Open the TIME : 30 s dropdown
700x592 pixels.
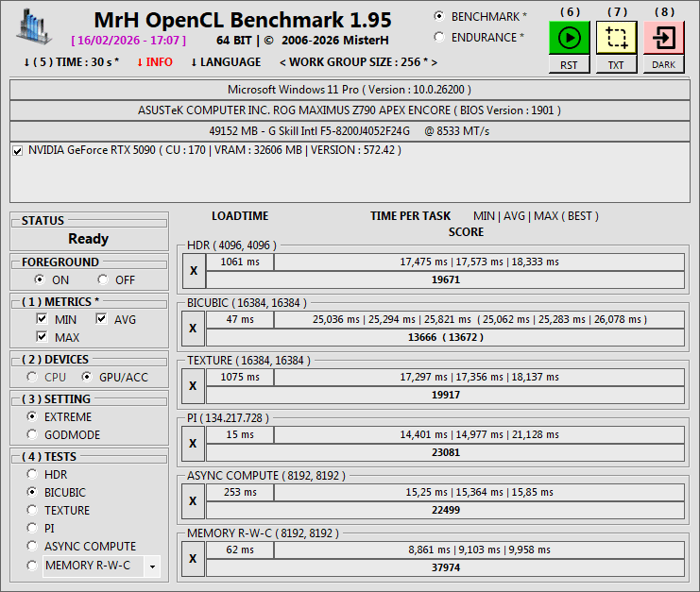72,62
